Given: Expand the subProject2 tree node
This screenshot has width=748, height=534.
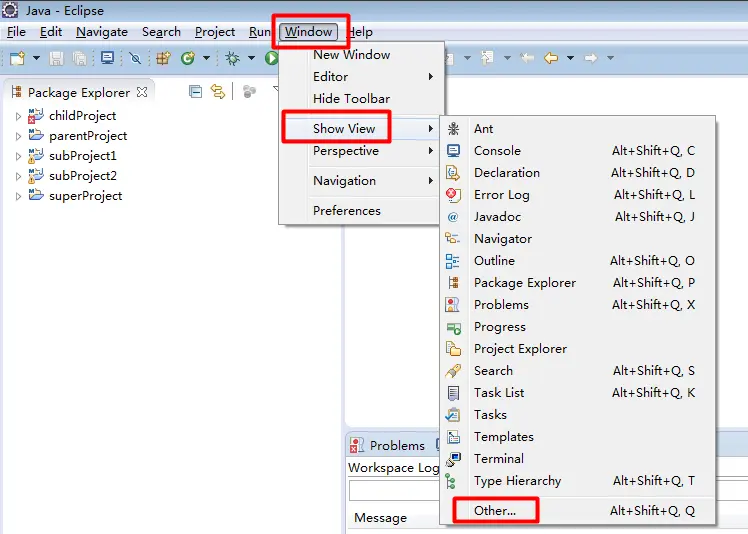Looking at the screenshot, I should tap(18, 176).
